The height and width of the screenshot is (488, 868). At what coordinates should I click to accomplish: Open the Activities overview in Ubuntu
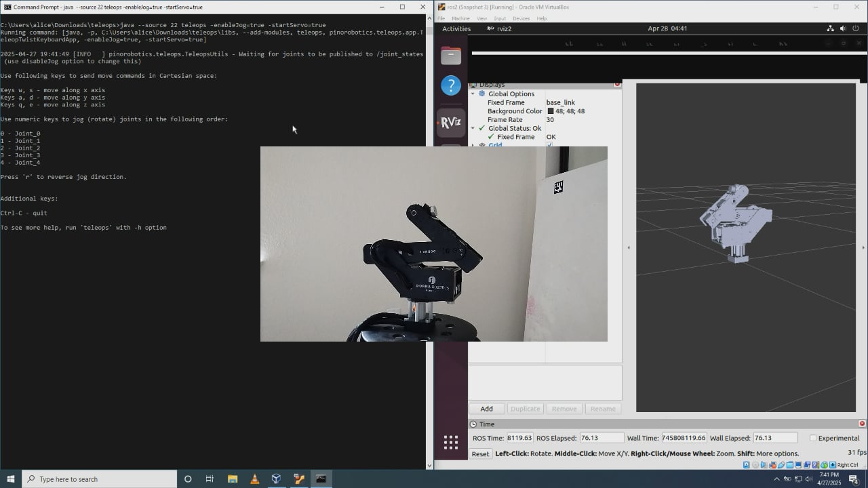click(456, 28)
